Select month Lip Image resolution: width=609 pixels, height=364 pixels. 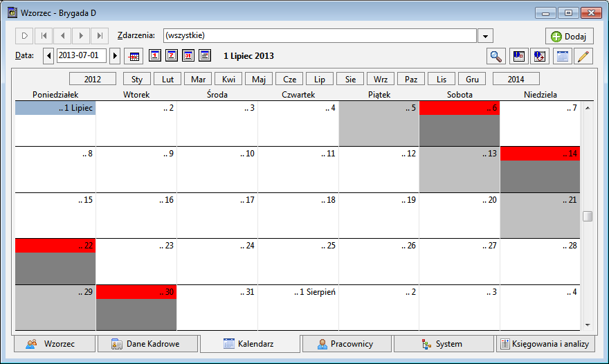(x=320, y=79)
